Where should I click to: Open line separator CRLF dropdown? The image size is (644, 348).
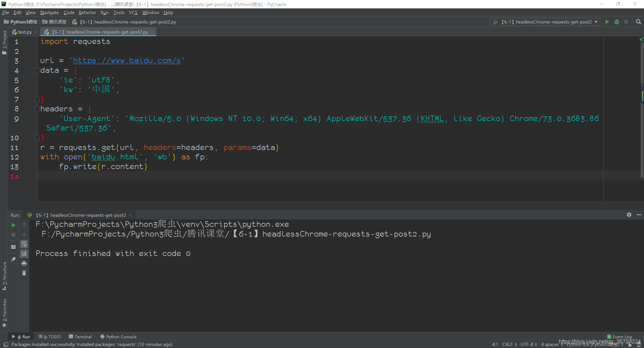(508, 344)
